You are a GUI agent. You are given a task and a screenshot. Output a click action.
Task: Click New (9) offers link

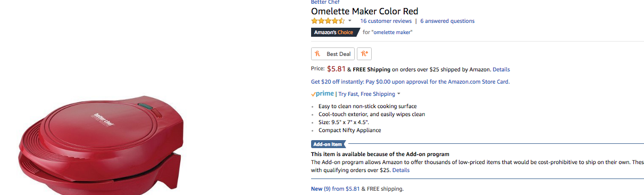[321, 189]
